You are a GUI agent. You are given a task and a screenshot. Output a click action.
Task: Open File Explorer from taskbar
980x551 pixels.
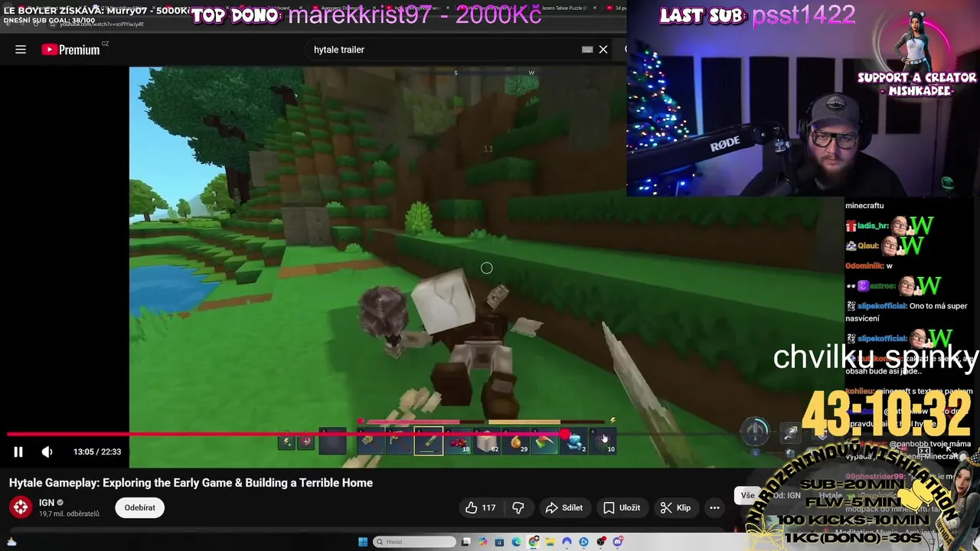550,542
